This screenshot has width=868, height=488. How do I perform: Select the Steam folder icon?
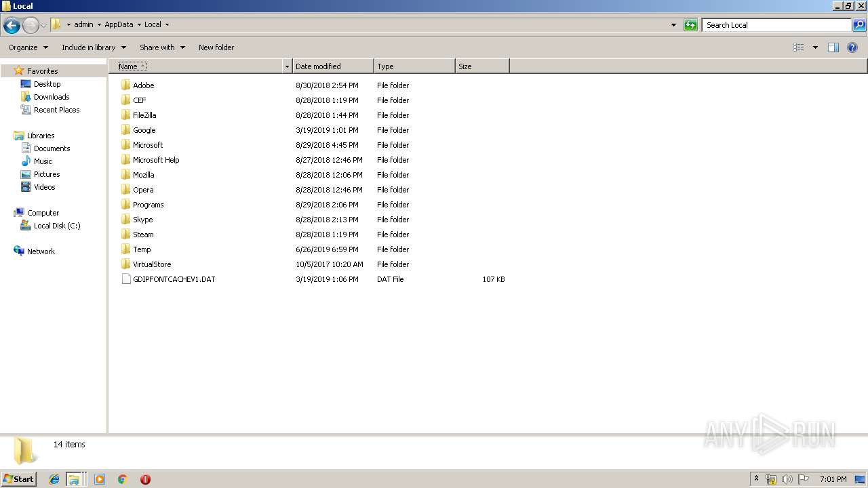(x=125, y=235)
